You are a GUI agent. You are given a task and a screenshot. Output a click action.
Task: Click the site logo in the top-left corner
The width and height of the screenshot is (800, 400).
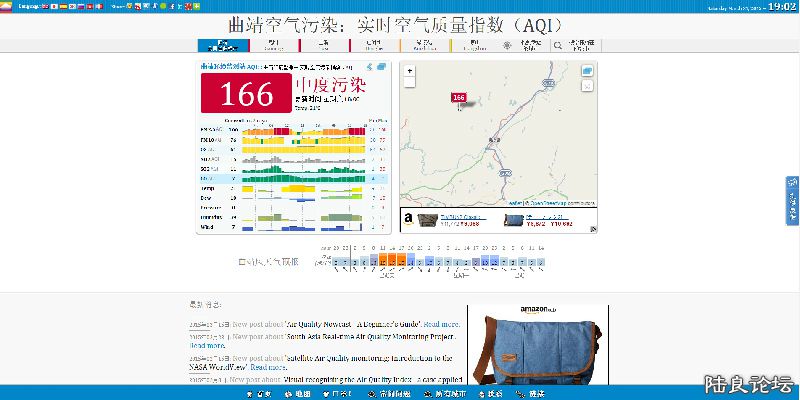click(x=6, y=6)
